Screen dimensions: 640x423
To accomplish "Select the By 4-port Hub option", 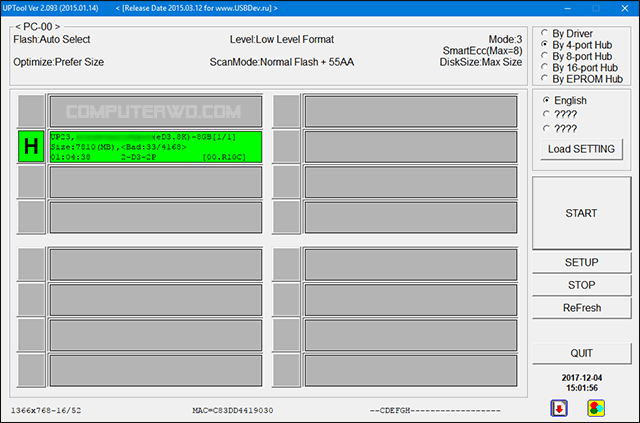I will click(577, 45).
